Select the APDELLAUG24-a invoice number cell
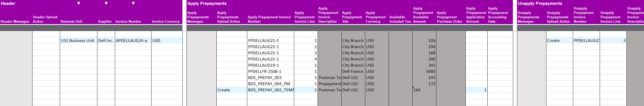Image resolution: width=644 pixels, height=106 pixels. 133,40
